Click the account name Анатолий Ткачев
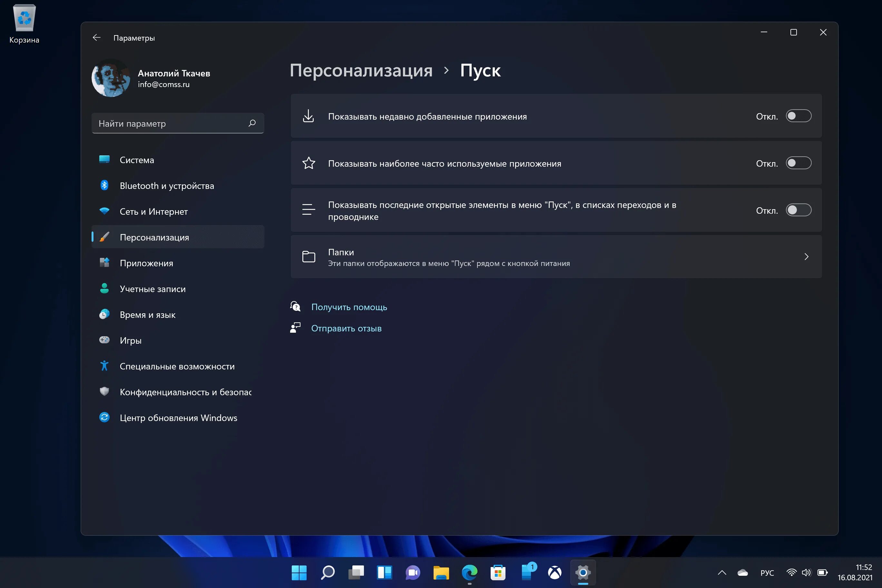The image size is (882, 588). pos(174,73)
